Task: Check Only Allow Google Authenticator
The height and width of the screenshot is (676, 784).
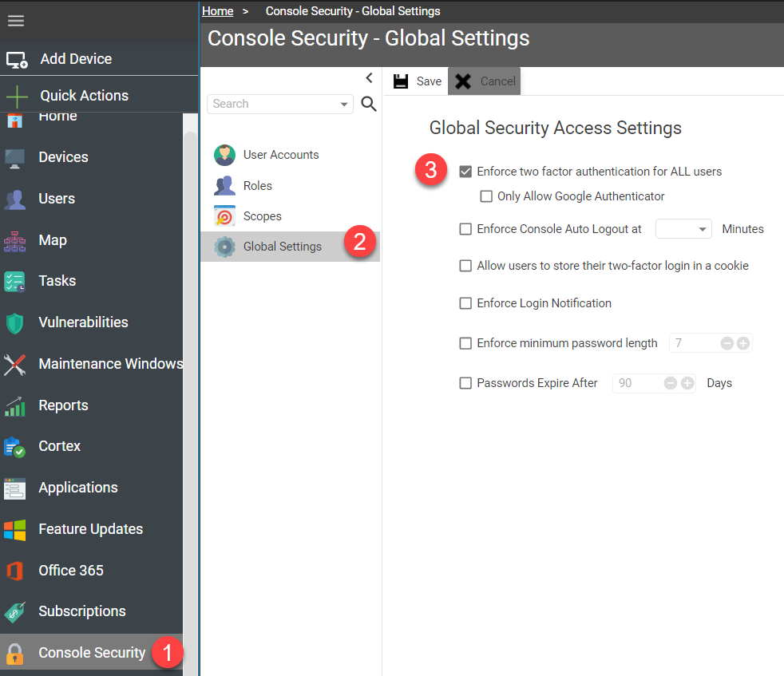Action: 486,196
